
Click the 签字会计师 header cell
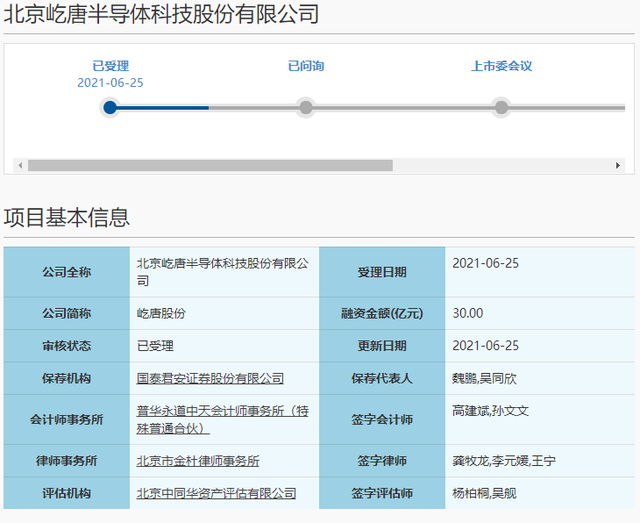click(382, 420)
